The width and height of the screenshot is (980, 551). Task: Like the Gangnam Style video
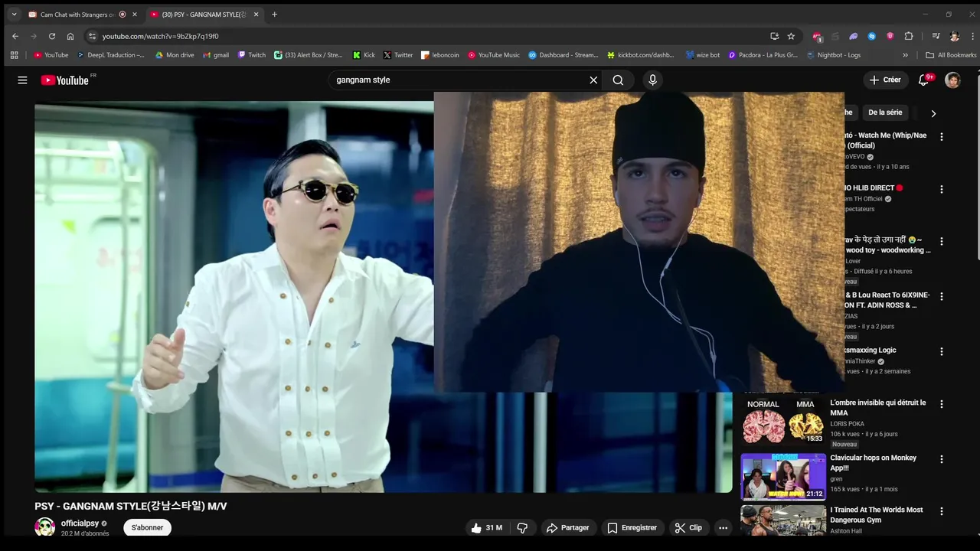pos(487,528)
